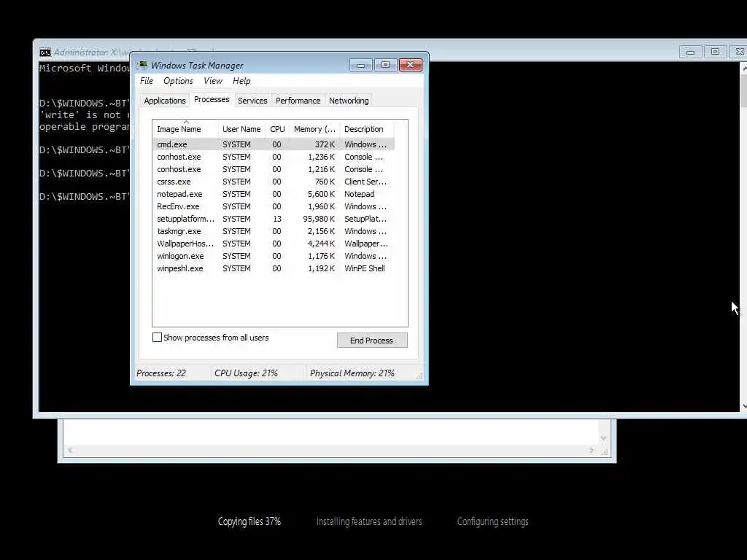Click the Notepad vertical scroll down arrow
This screenshot has height=560, width=747.
click(603, 438)
